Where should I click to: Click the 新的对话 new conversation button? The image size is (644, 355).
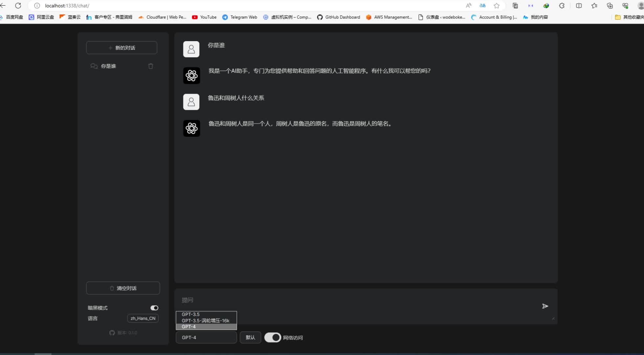click(122, 48)
